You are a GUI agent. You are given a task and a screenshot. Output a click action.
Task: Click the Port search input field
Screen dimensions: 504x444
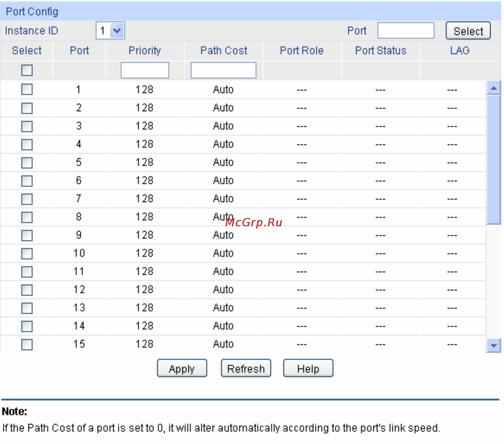click(406, 30)
